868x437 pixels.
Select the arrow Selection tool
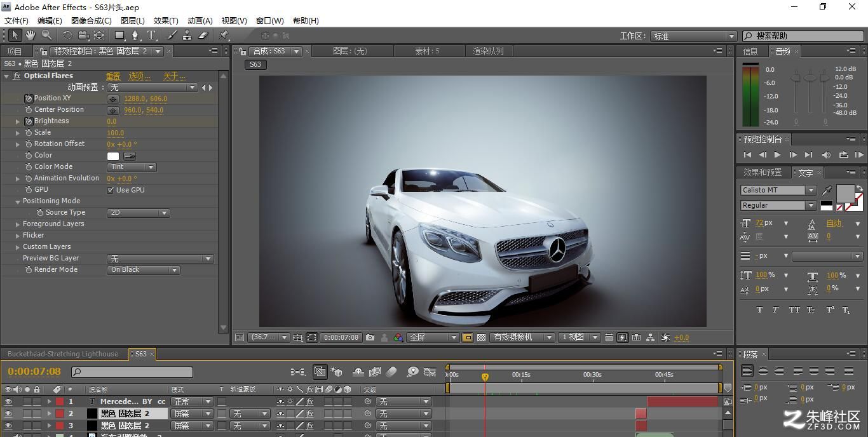pyautogui.click(x=15, y=36)
